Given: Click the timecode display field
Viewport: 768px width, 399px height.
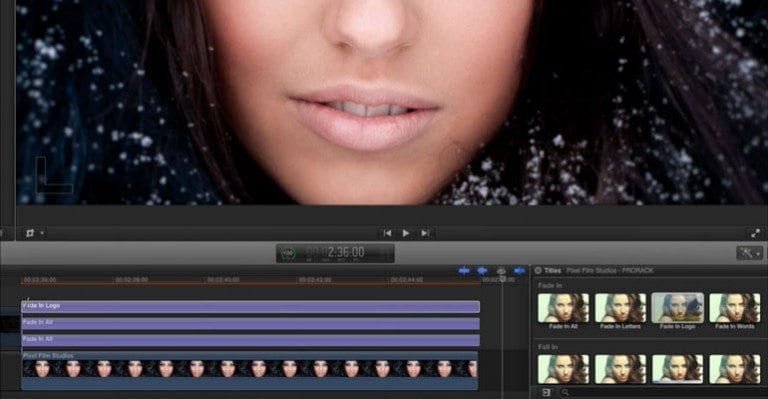Looking at the screenshot, I should click(335, 253).
